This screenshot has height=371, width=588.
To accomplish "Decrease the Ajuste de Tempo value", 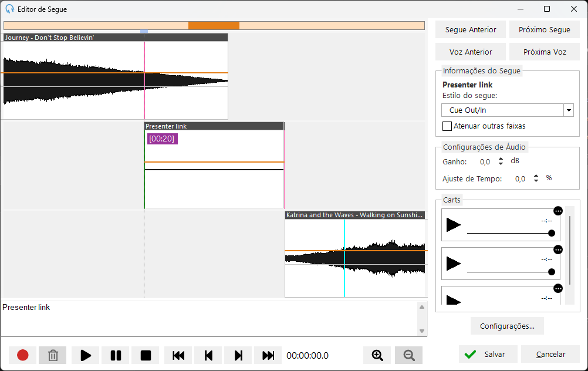I will (x=536, y=181).
